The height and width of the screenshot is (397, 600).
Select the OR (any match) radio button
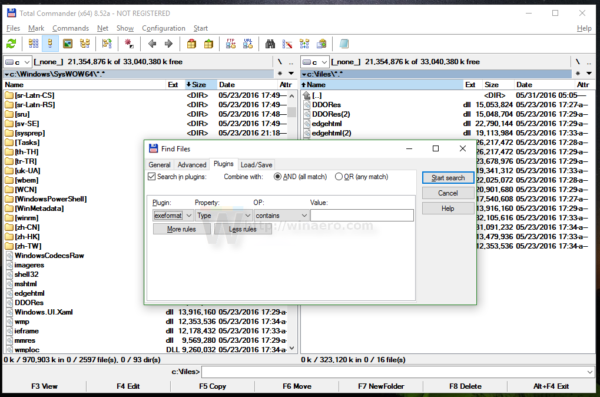[339, 176]
